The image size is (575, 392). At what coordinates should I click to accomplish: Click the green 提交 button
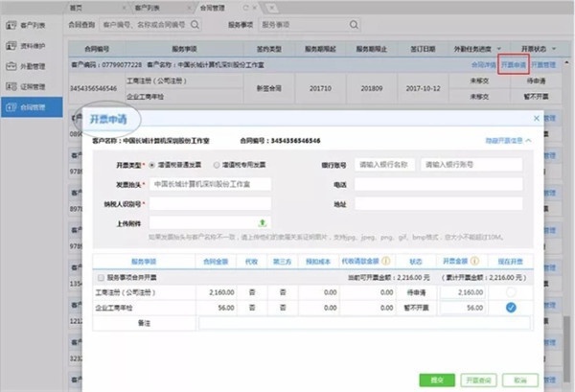coord(437,380)
